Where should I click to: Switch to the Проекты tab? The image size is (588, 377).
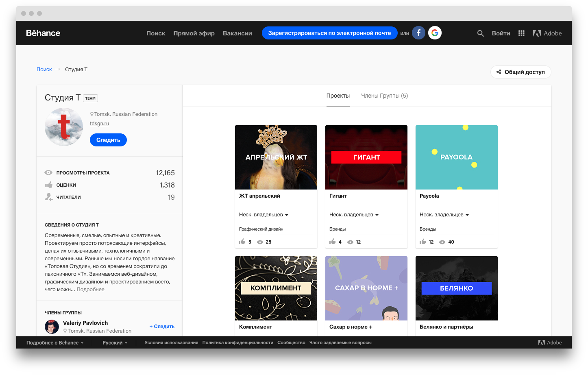tap(338, 96)
